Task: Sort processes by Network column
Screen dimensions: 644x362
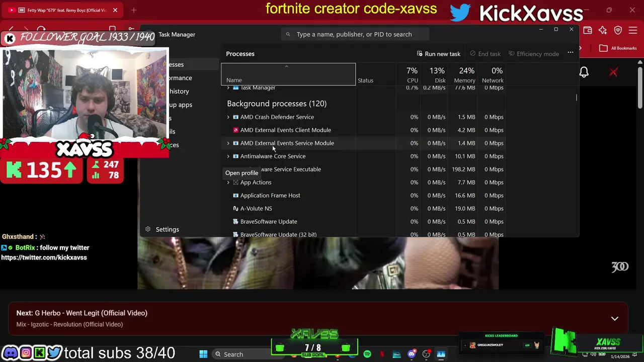Action: point(493,75)
